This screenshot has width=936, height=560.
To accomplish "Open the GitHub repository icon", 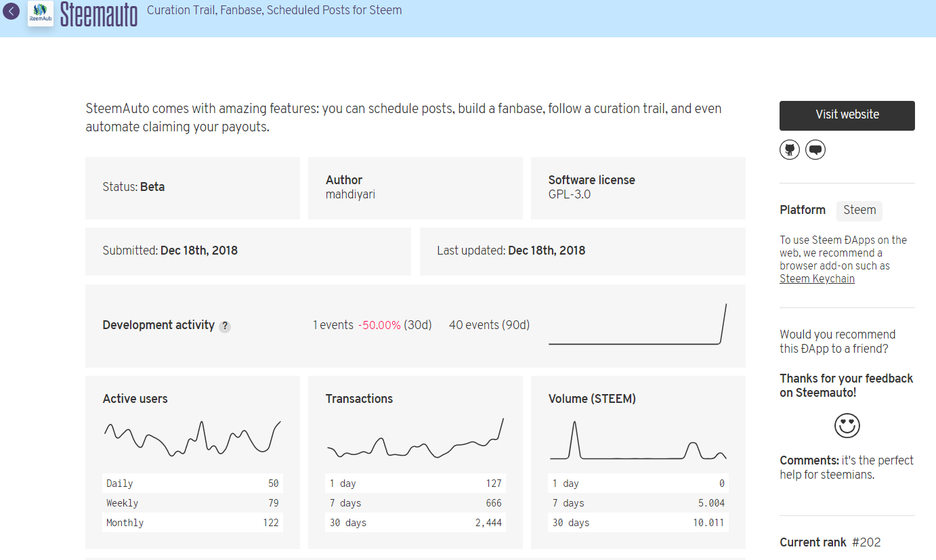I will pos(790,150).
